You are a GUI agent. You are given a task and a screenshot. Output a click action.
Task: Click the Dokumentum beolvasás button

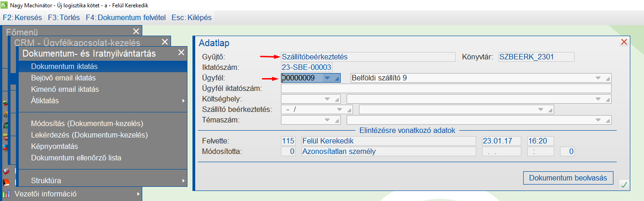coord(568,178)
